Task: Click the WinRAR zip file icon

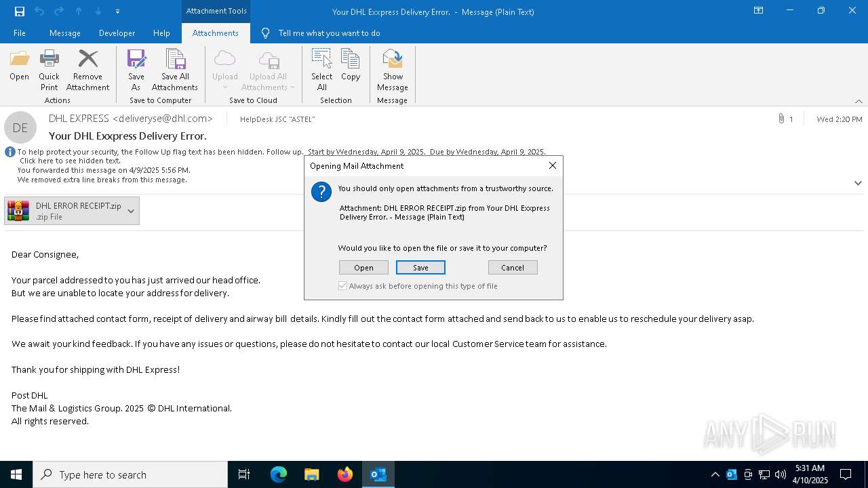Action: click(x=18, y=211)
